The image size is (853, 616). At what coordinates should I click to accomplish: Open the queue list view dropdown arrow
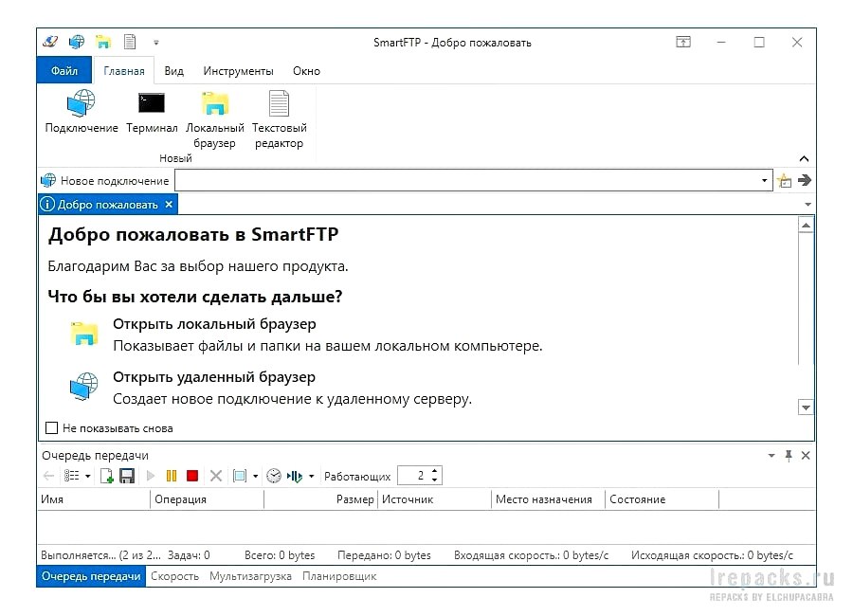coord(87,476)
